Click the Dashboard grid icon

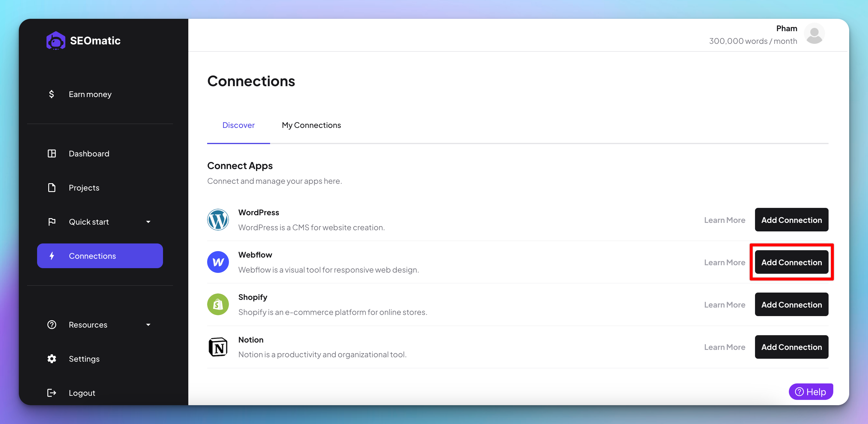pyautogui.click(x=51, y=153)
